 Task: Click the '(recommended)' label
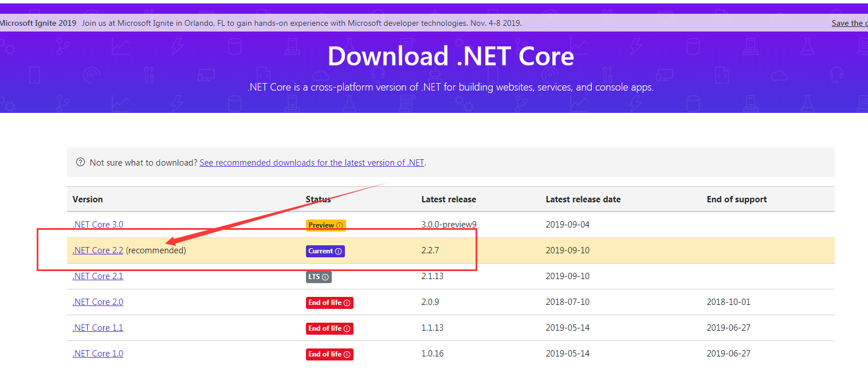[x=156, y=250]
